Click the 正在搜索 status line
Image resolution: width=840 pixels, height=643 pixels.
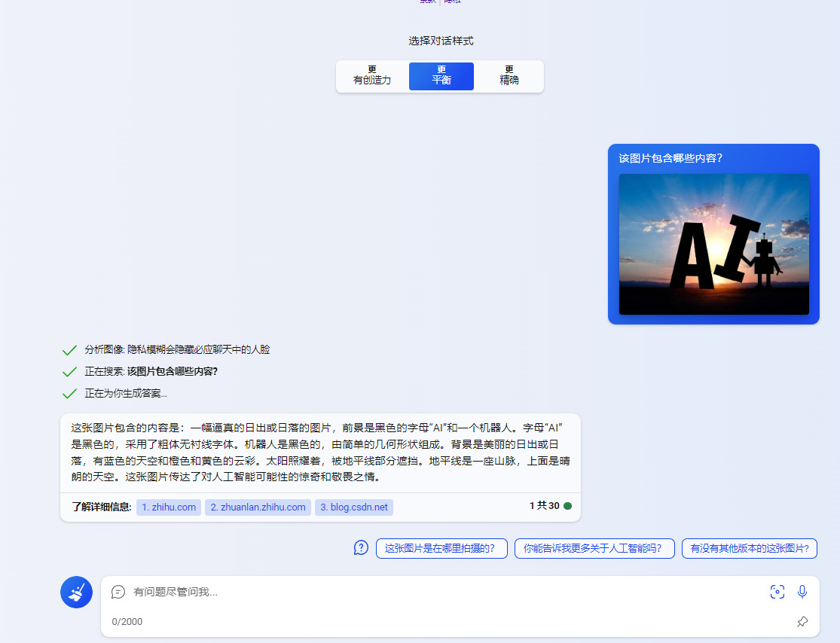[151, 371]
